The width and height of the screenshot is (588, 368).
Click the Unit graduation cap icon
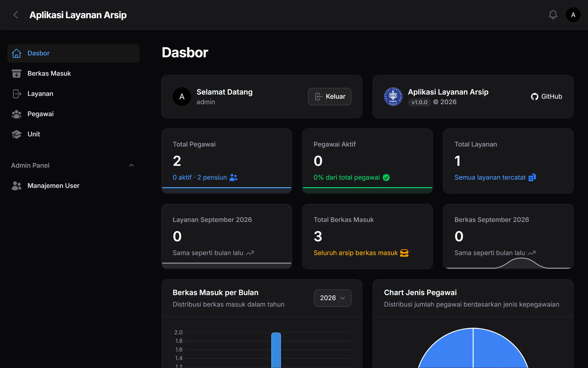17,134
